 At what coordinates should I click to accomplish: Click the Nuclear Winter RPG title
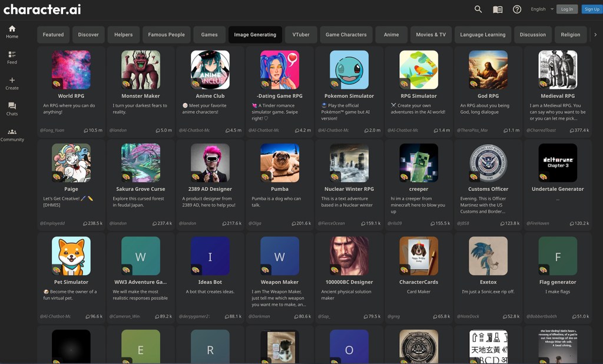(349, 189)
